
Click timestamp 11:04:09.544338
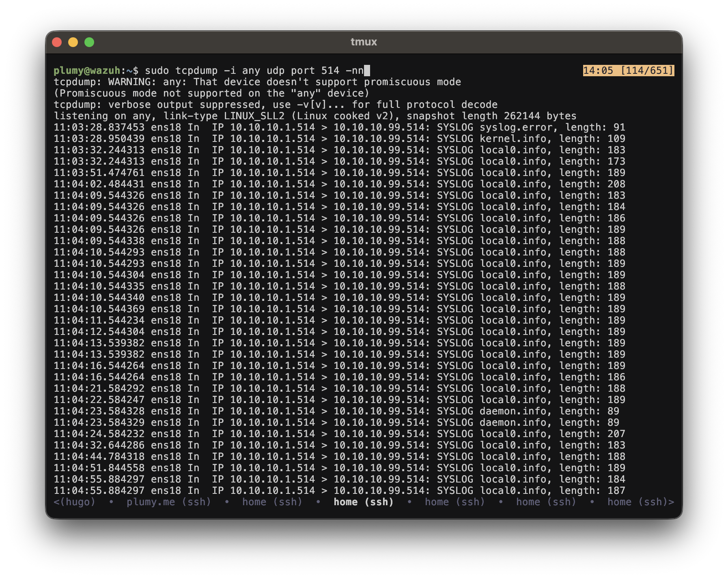99,241
